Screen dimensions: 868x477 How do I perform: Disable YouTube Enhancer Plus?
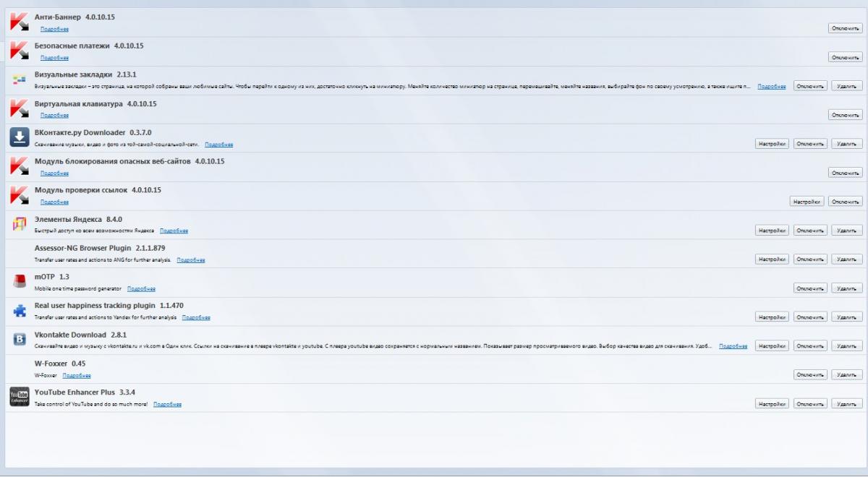(810, 404)
